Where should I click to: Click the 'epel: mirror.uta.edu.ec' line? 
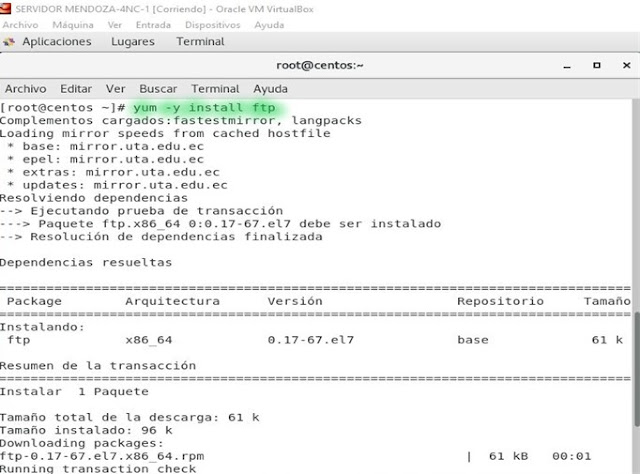pos(105,159)
